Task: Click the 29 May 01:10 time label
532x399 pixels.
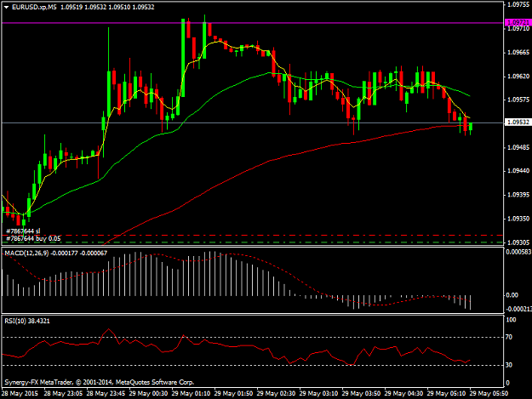Action: pos(191,394)
